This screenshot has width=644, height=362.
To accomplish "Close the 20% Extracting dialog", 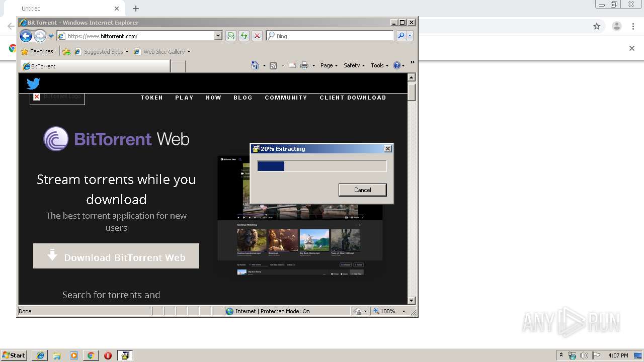I will tap(387, 149).
